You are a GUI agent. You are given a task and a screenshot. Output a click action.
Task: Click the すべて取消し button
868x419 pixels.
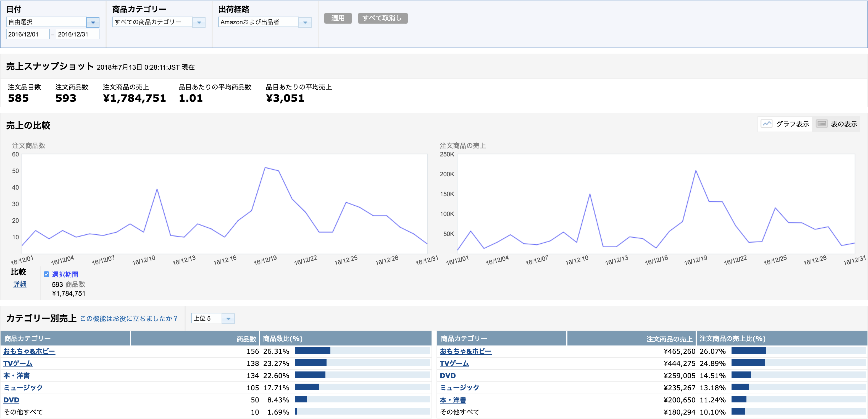pos(382,18)
